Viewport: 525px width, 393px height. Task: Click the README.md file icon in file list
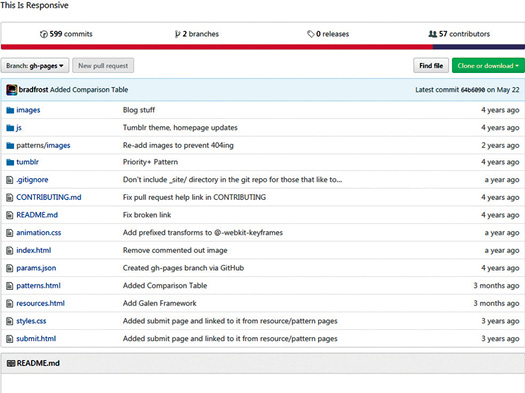click(x=10, y=215)
